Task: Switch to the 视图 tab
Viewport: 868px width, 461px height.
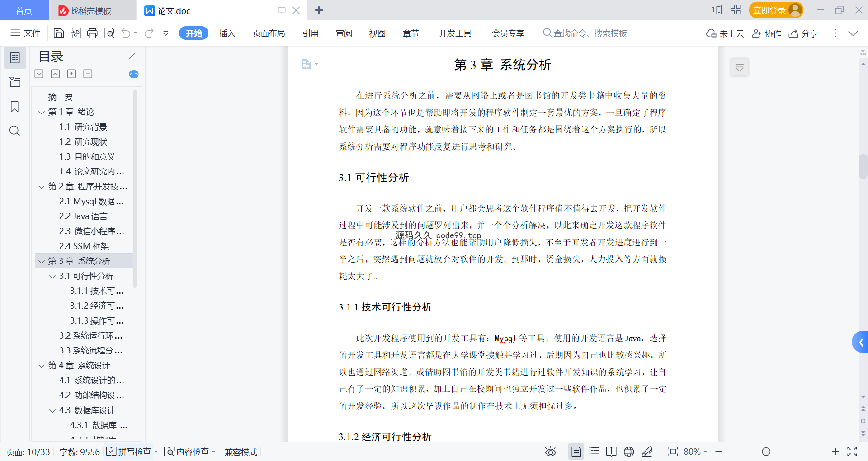Action: tap(377, 33)
